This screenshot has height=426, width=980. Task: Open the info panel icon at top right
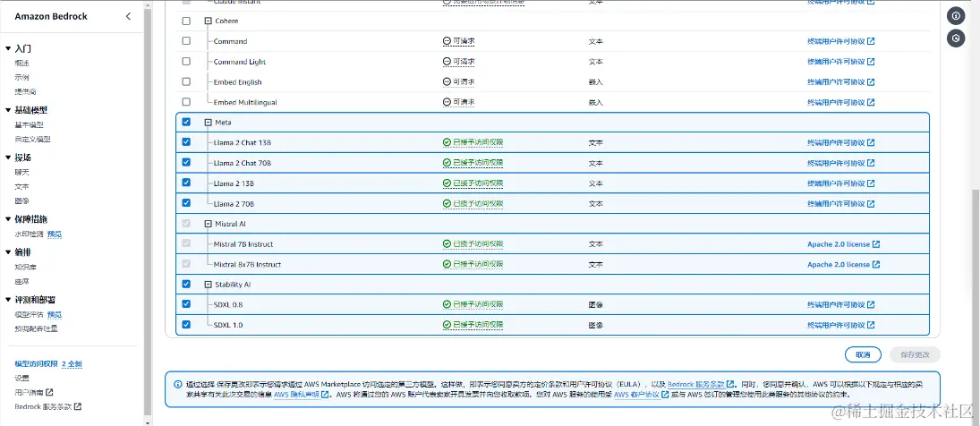(x=956, y=16)
